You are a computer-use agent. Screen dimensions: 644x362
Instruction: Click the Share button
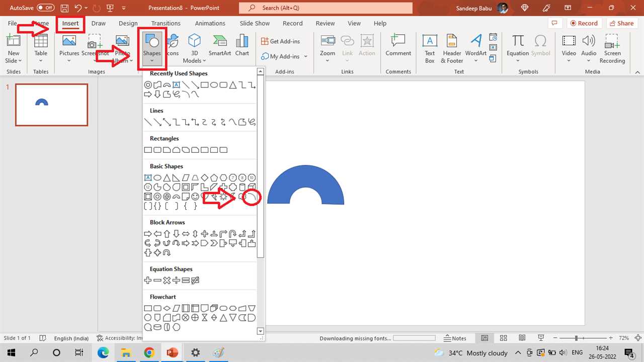pos(621,23)
